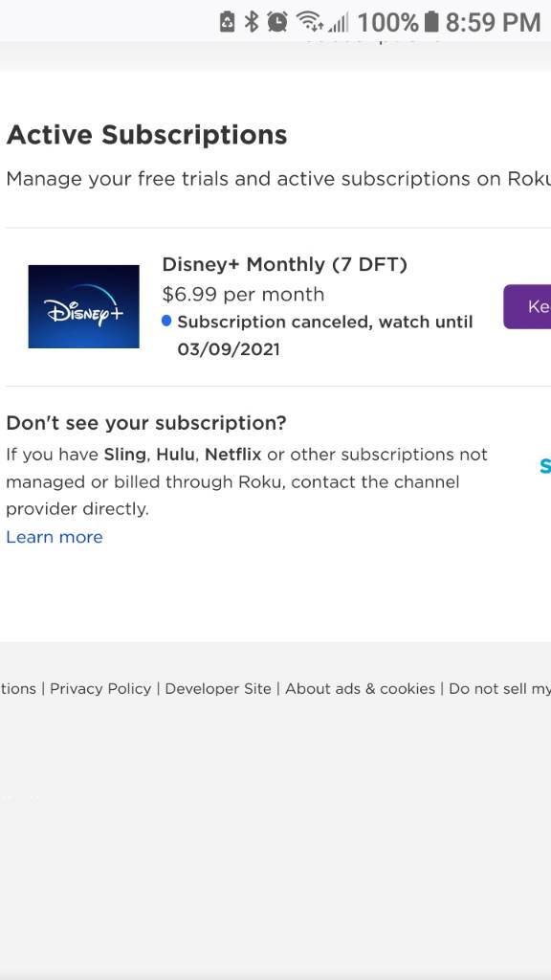Tap the Disney+ Monthly (7 DFT) title
551x980 pixels.
(284, 264)
